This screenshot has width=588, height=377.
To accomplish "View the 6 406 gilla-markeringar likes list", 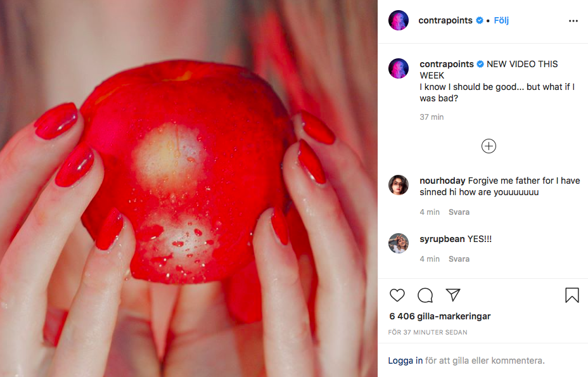I will pyautogui.click(x=440, y=316).
